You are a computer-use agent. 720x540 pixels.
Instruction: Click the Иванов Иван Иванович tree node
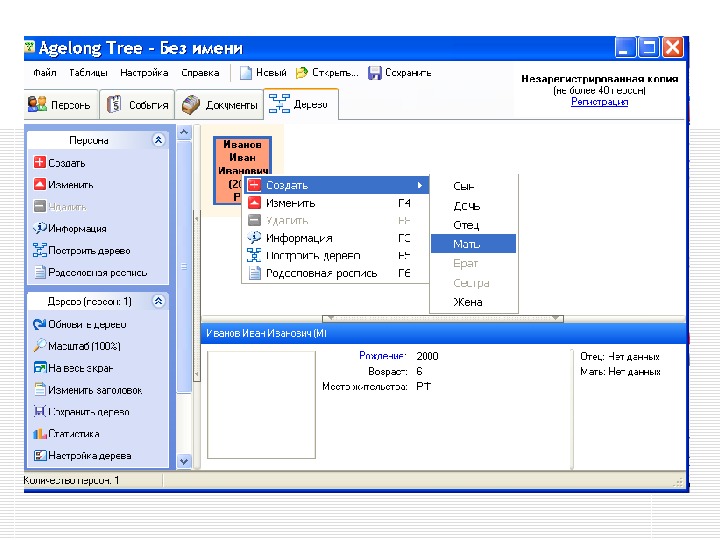(x=242, y=170)
